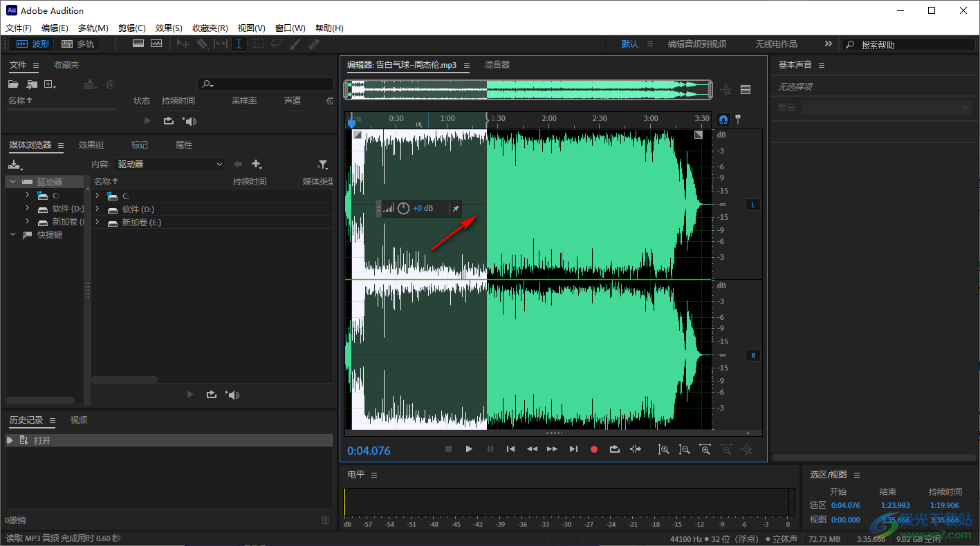The image size is (980, 546).
Task: Select the Spot Healing Brush tool
Action: click(313, 44)
